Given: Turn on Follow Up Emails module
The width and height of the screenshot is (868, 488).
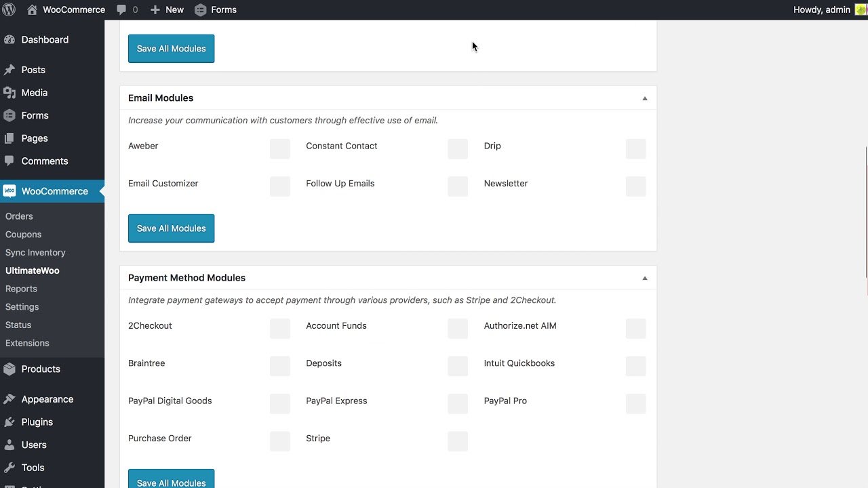Looking at the screenshot, I should [458, 186].
